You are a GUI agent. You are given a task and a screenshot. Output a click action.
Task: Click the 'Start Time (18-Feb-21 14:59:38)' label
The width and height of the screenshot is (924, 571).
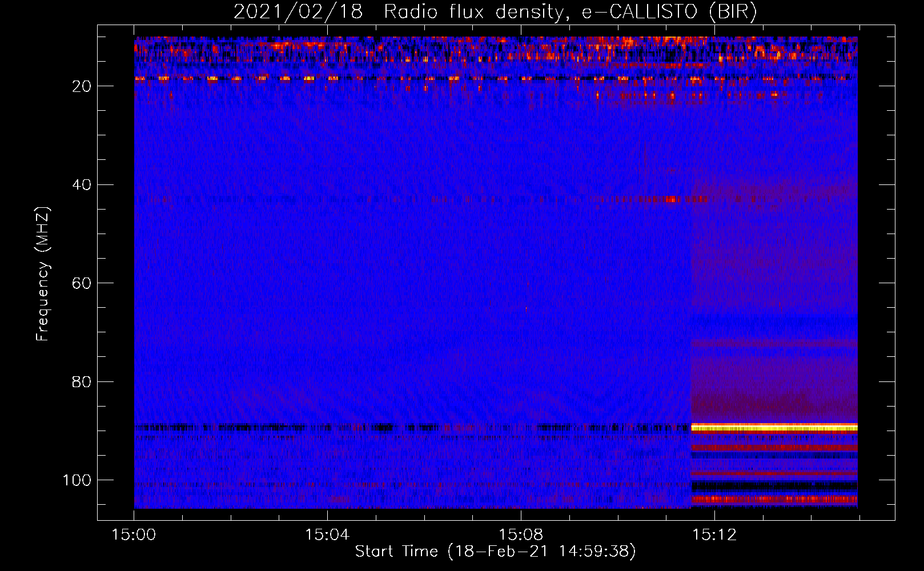(x=495, y=552)
